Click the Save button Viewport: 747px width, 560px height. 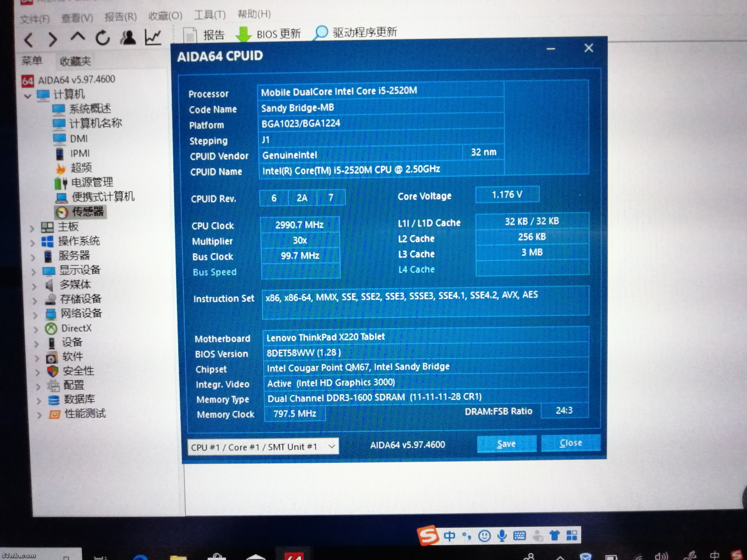(x=506, y=444)
